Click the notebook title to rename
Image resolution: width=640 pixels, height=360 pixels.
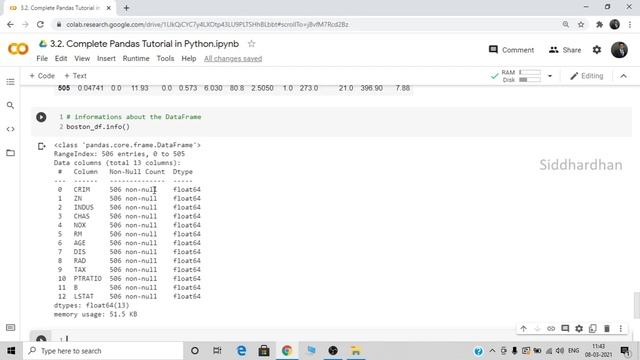144,44
